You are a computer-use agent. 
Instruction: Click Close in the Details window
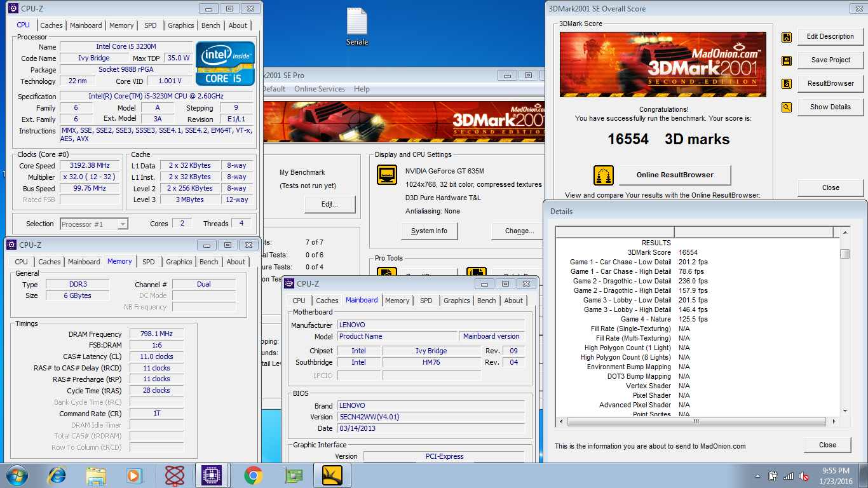tap(827, 445)
